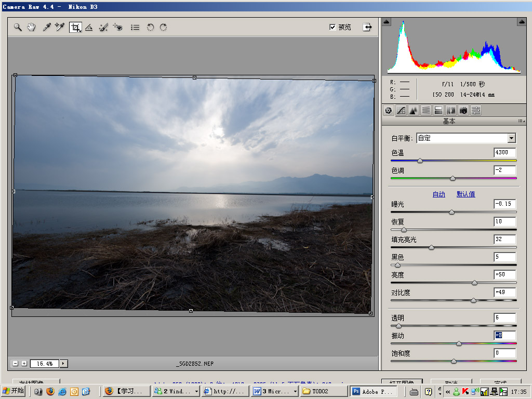The width and height of the screenshot is (532, 399).
Task: Launch Internet Explorer from quick launch
Action: pyautogui.click(x=62, y=392)
